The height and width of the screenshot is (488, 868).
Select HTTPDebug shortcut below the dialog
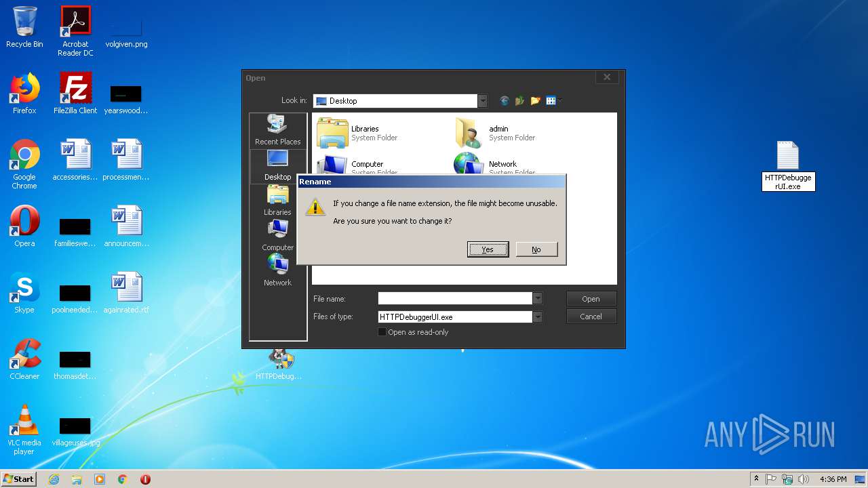279,365
